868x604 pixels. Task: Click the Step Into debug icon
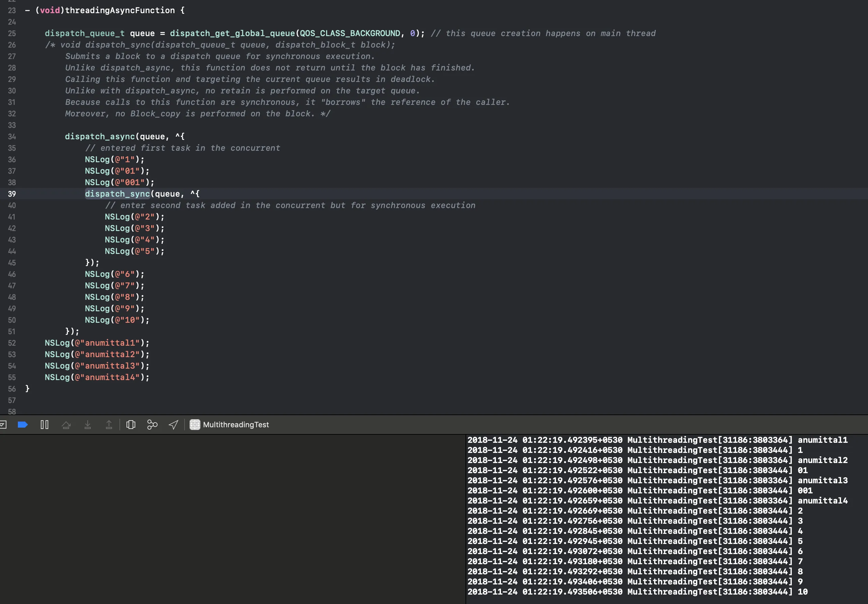tap(88, 425)
